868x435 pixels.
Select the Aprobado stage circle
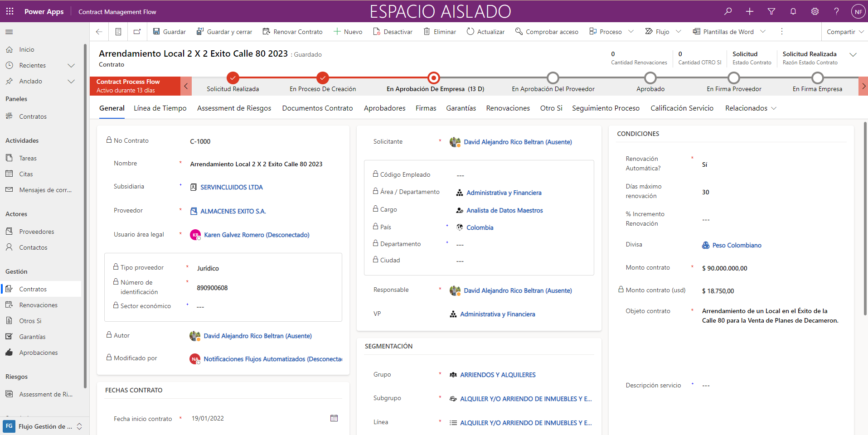click(650, 78)
